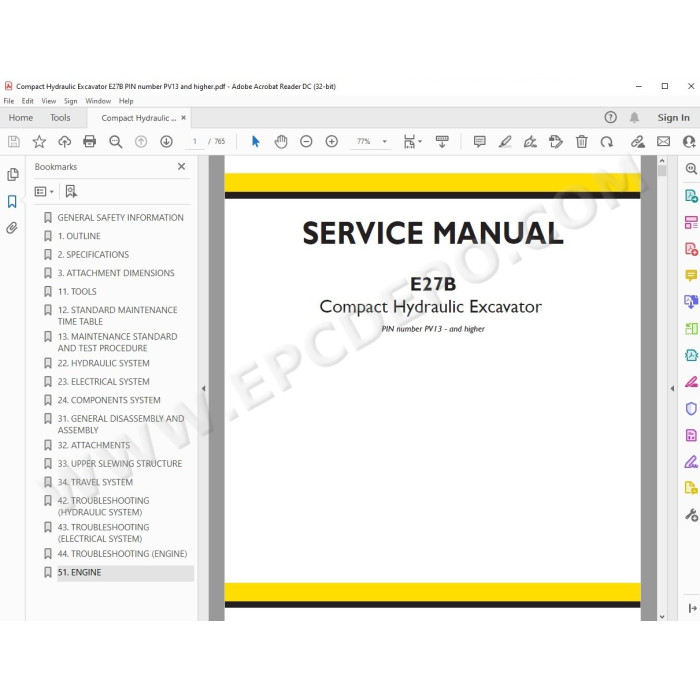Image resolution: width=700 pixels, height=700 pixels.
Task: Go to 22. HYDRAULIC SYSTEM bookmark
Action: (x=104, y=363)
